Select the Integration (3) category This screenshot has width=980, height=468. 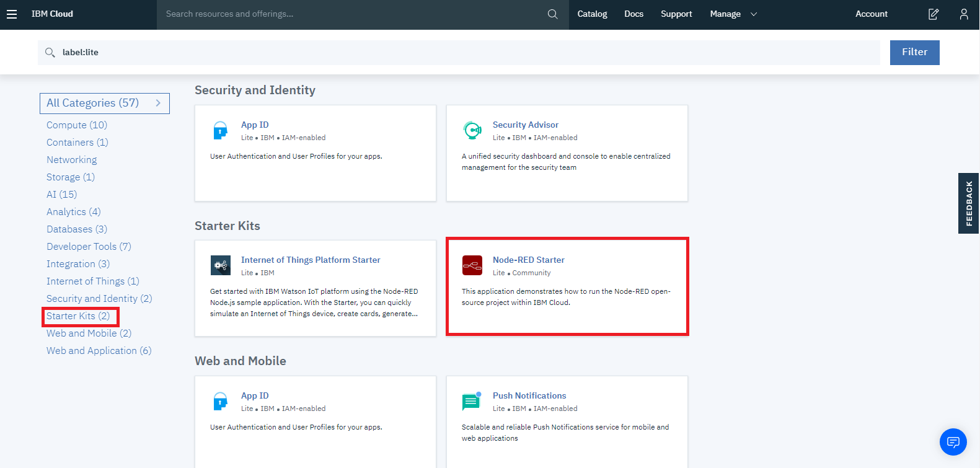(x=78, y=264)
